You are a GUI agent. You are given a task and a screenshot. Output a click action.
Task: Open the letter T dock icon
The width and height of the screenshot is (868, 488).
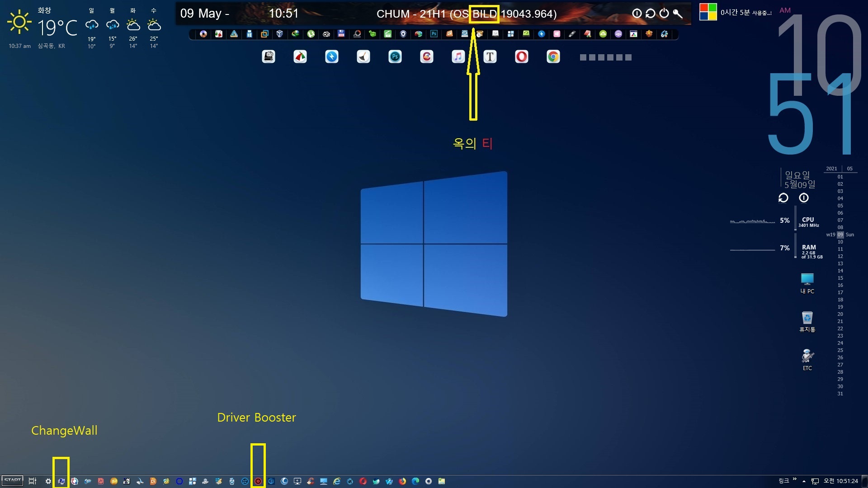490,57
